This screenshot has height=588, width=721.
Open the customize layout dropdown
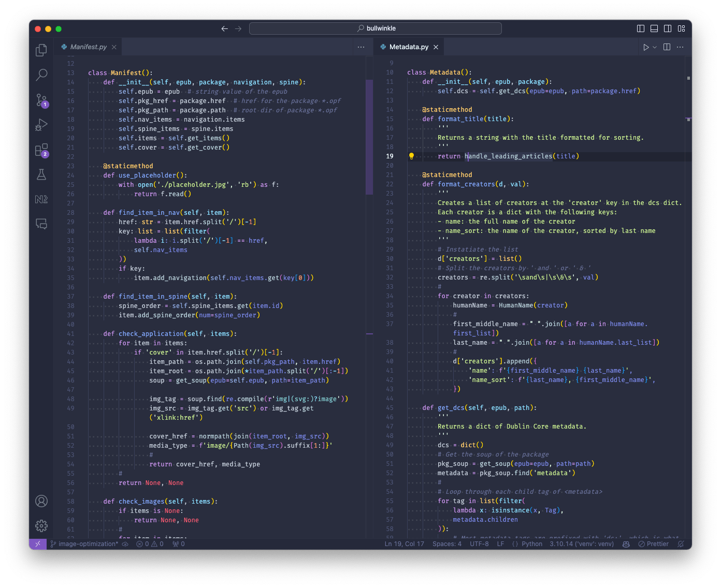(x=681, y=28)
